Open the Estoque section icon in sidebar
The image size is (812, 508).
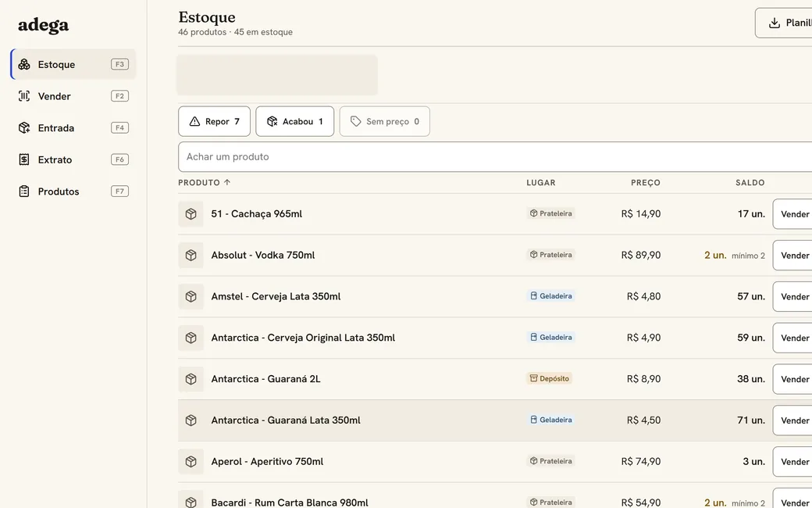pyautogui.click(x=24, y=64)
